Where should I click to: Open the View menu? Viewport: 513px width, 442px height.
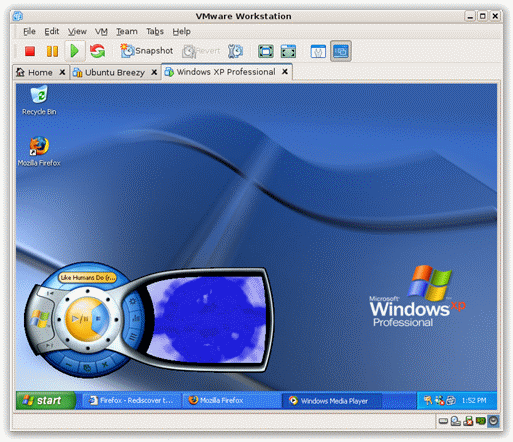77,31
